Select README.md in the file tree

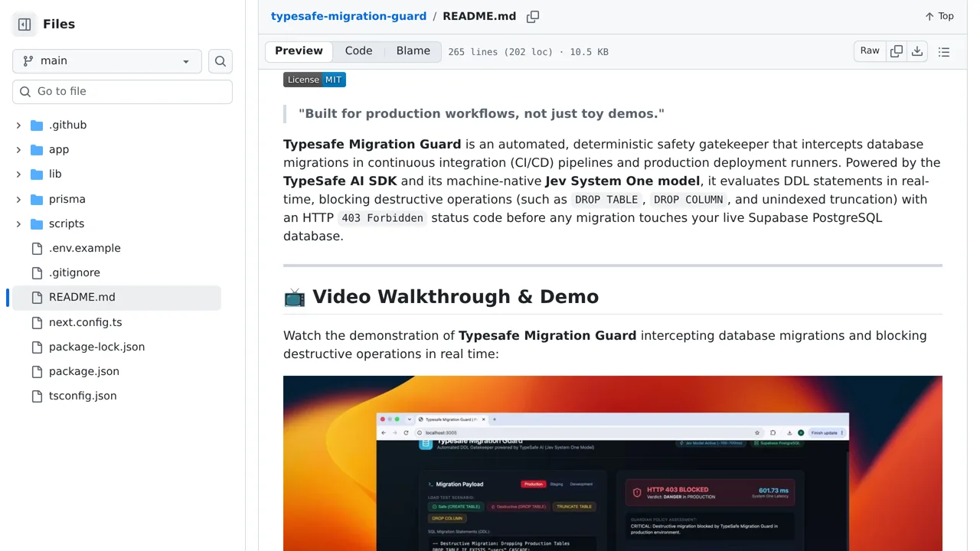click(x=116, y=297)
